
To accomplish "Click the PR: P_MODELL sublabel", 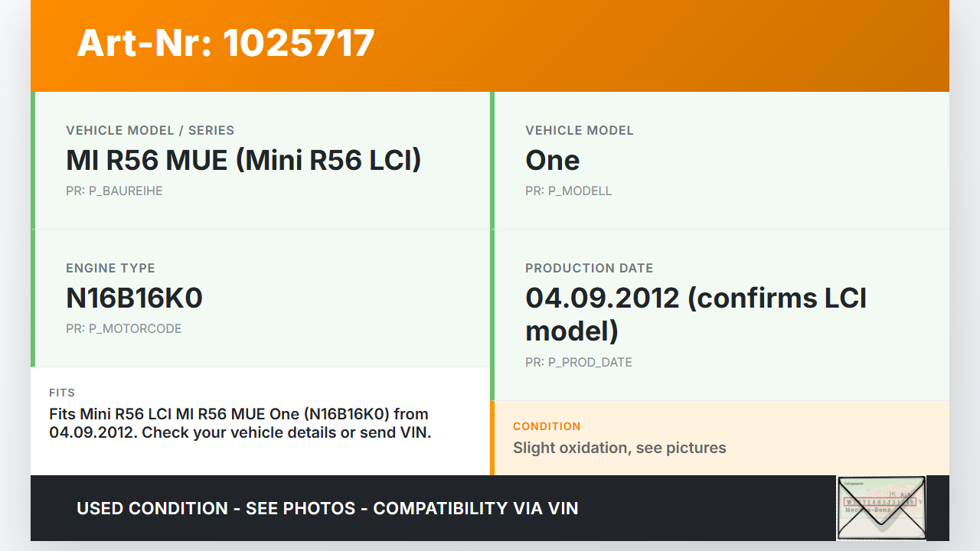I will [568, 191].
